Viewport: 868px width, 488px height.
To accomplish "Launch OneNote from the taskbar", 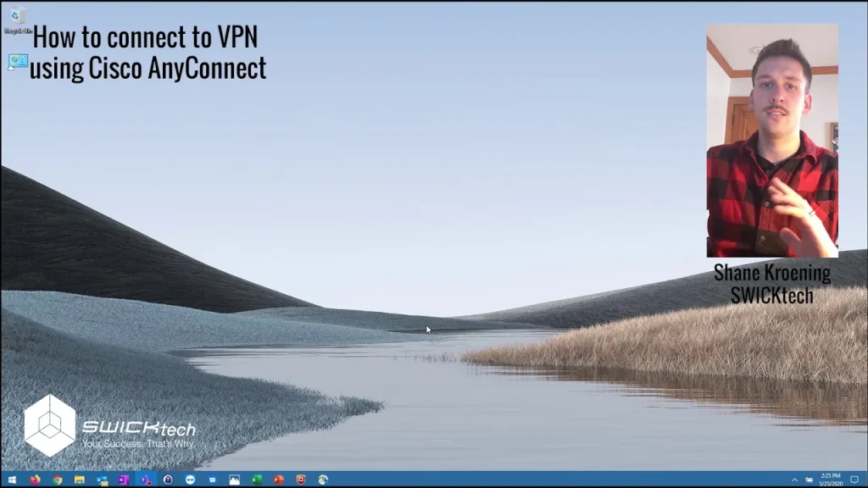I will (x=124, y=480).
